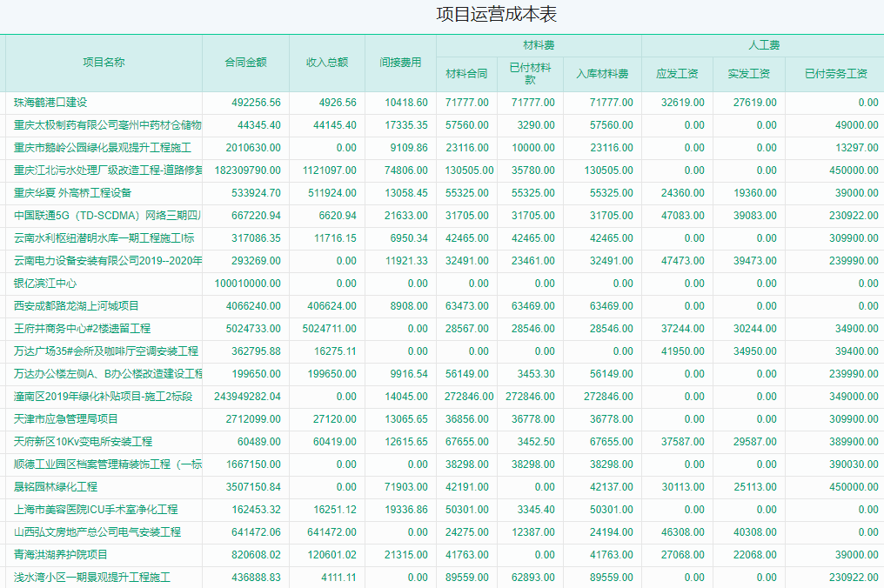Select the 天津市应急管理局项目 name
Image resolution: width=884 pixels, height=588 pixels.
pyautogui.click(x=66, y=419)
